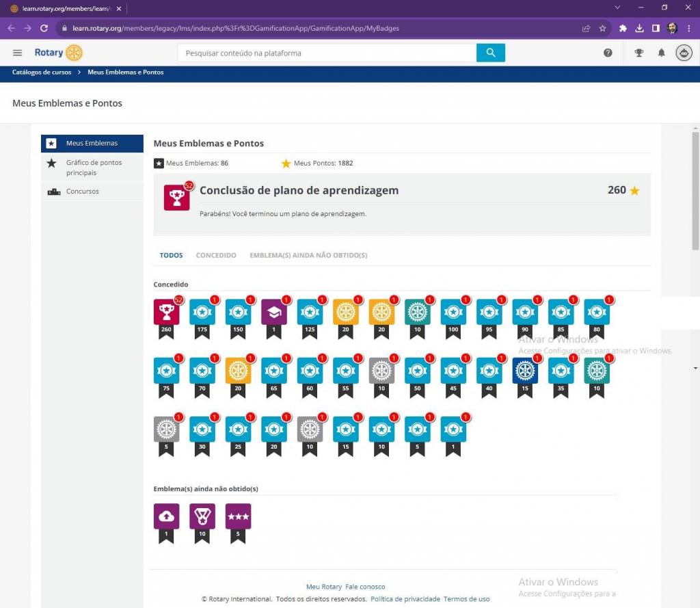Click into the Pesquisar conteúdo search field
The width and height of the screenshot is (700, 608).
coord(327,53)
